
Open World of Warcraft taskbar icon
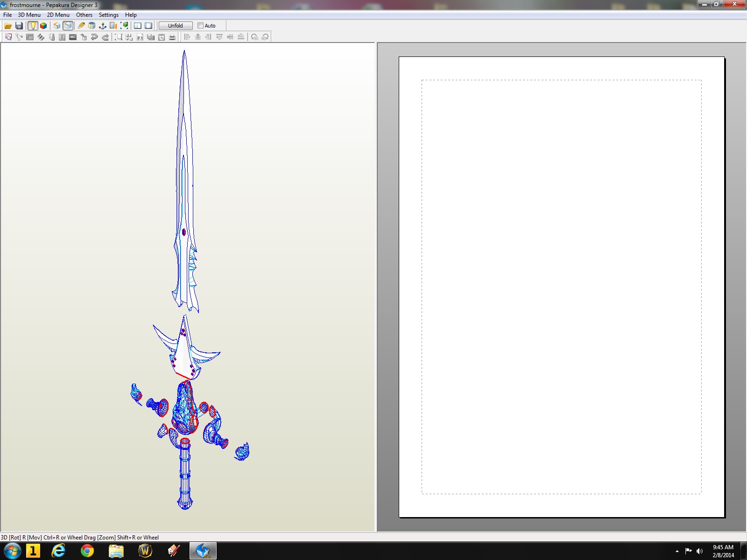point(145,551)
